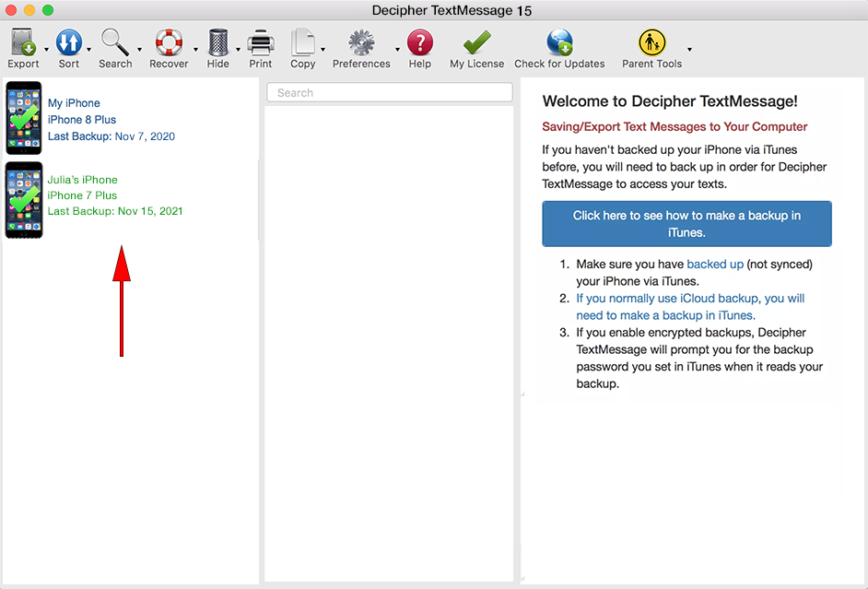
Task: Open Help question mark icon
Action: click(x=420, y=43)
